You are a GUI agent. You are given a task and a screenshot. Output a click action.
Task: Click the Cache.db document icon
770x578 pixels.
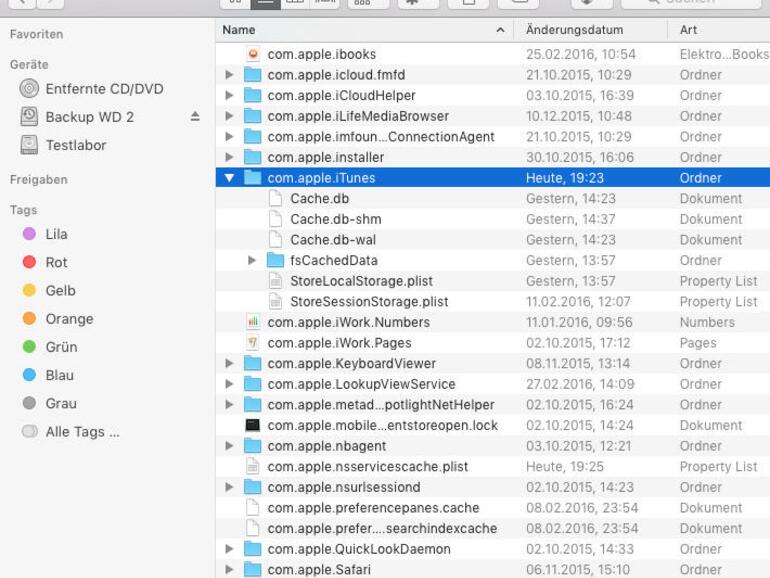(x=275, y=198)
